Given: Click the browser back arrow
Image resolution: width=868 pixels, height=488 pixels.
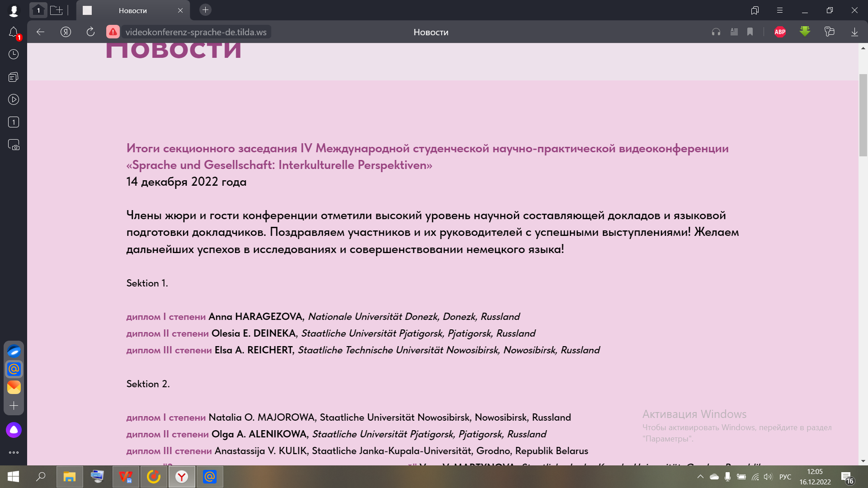Looking at the screenshot, I should pos(40,32).
